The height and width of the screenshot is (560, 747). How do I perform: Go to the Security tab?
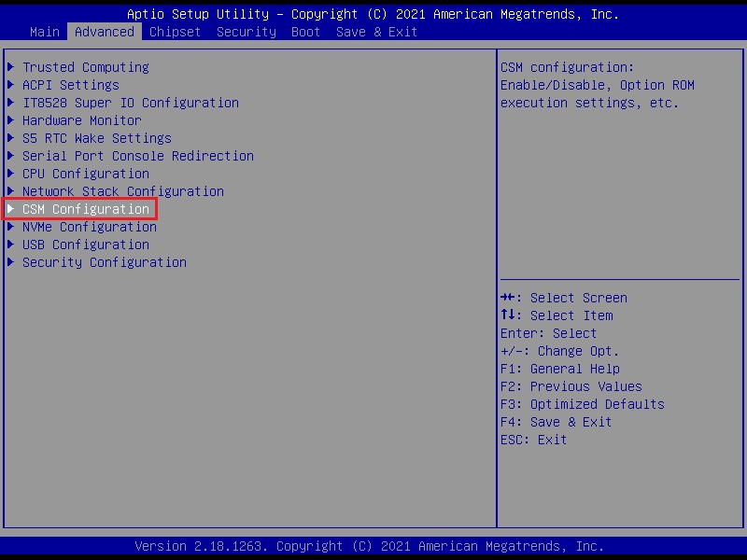pos(246,32)
